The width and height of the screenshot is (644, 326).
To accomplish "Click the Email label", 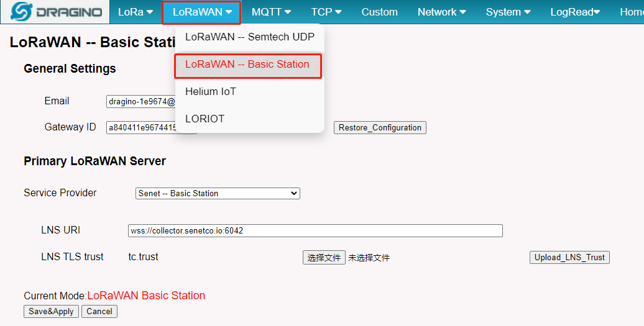I will click(x=57, y=101).
